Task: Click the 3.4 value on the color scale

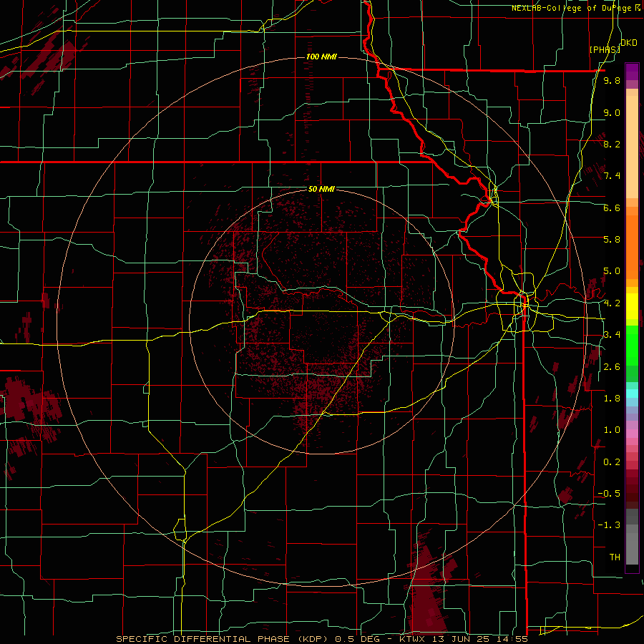Action: click(x=612, y=335)
